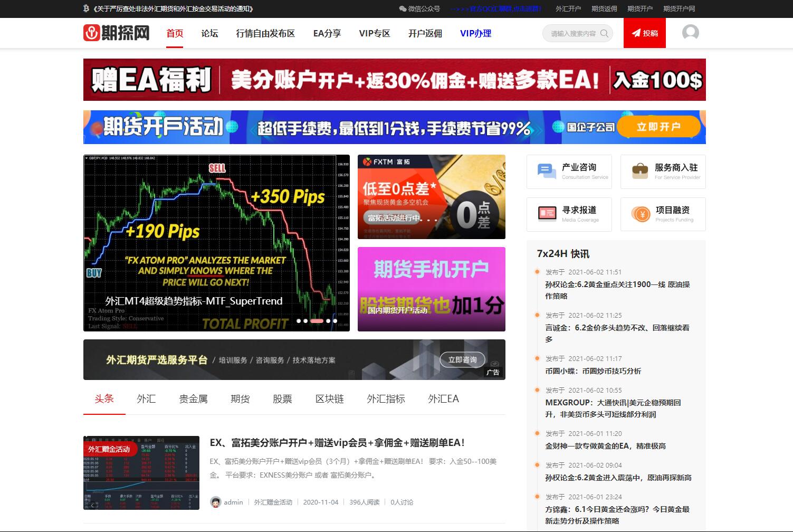This screenshot has height=532, width=793.
Task: Click the 396人阅读 view count
Action: (365, 502)
